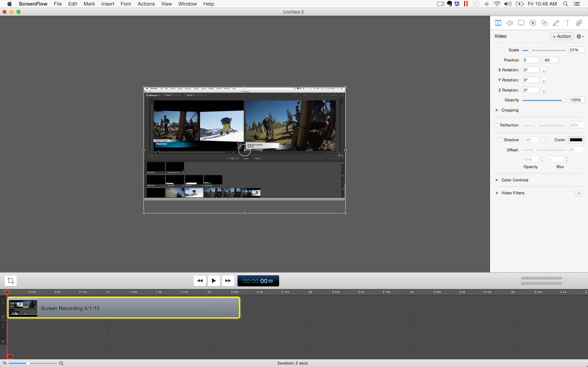Click the shadow Color swatch
This screenshot has height=367, width=588.
tap(576, 140)
